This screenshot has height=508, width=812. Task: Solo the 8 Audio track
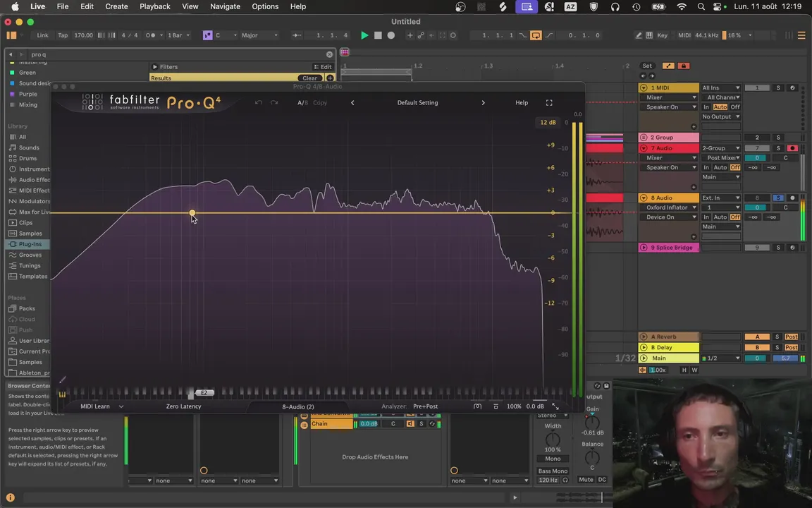(778, 198)
